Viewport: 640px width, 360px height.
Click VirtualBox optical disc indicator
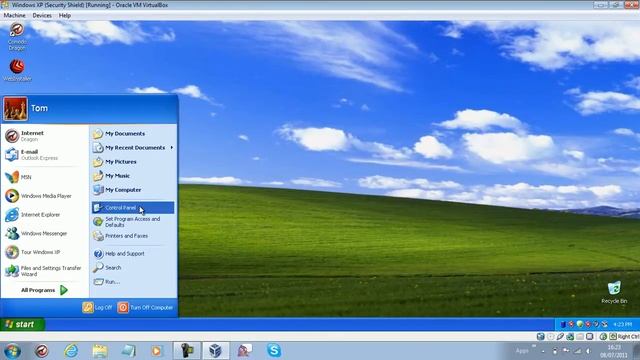[x=551, y=337]
